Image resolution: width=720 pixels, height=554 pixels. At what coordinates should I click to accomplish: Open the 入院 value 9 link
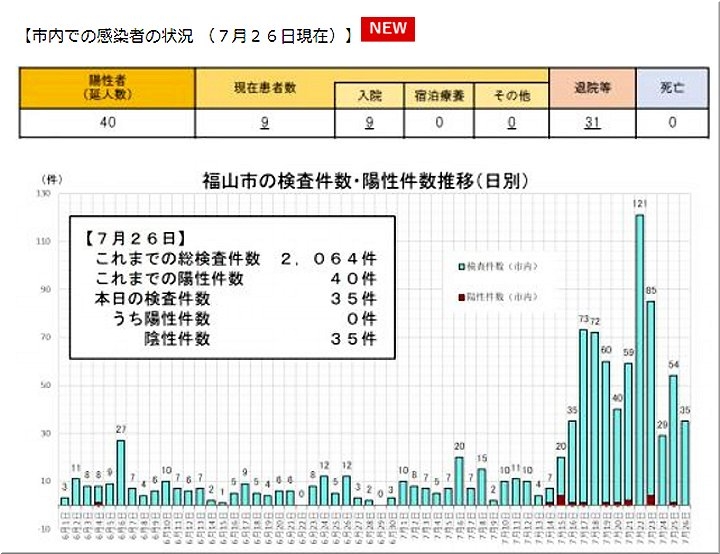pyautogui.click(x=369, y=122)
